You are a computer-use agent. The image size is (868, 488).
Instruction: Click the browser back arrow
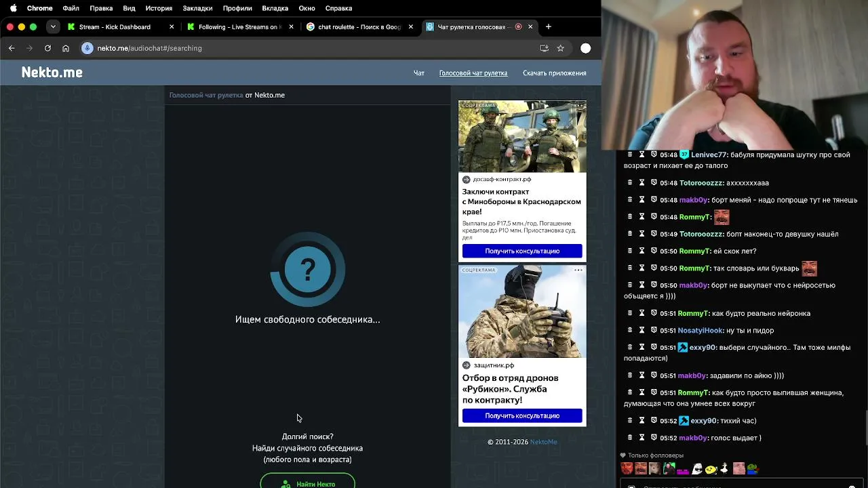12,48
